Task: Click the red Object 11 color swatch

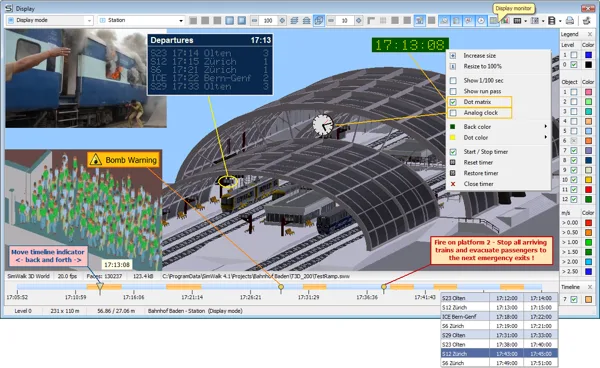Action: tap(589, 189)
